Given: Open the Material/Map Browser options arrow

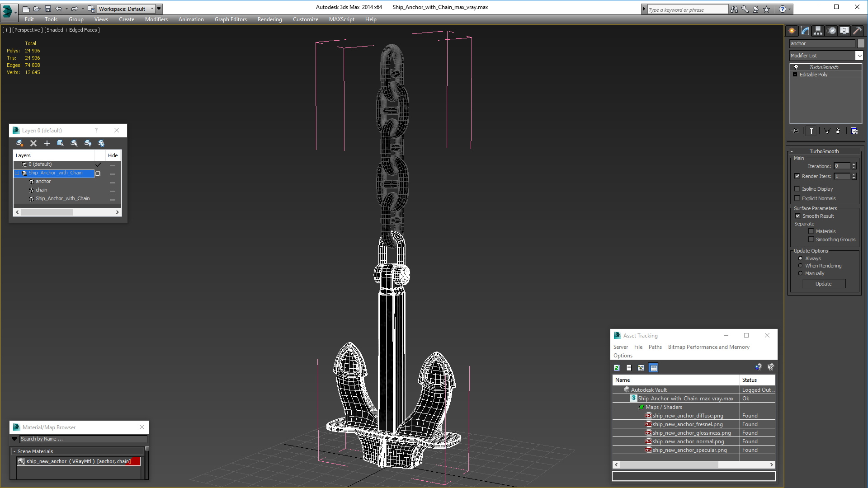Looking at the screenshot, I should click(x=14, y=439).
